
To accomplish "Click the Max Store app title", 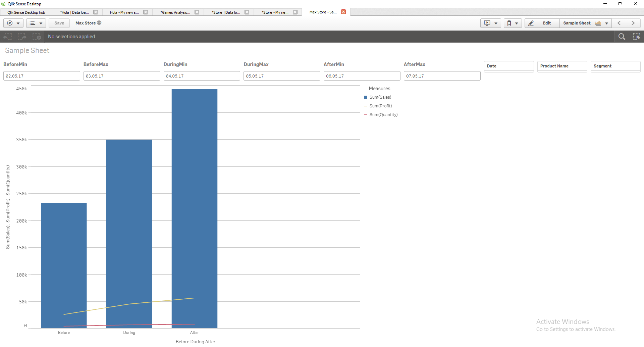I will pyautogui.click(x=86, y=23).
